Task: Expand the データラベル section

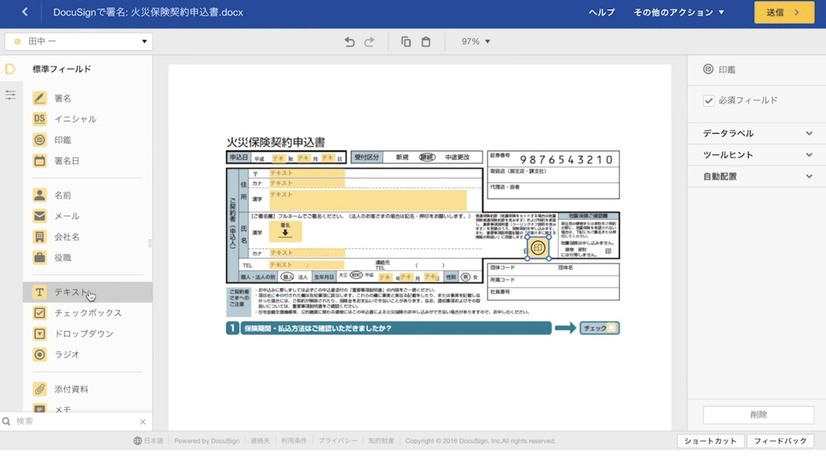Action: pos(758,133)
